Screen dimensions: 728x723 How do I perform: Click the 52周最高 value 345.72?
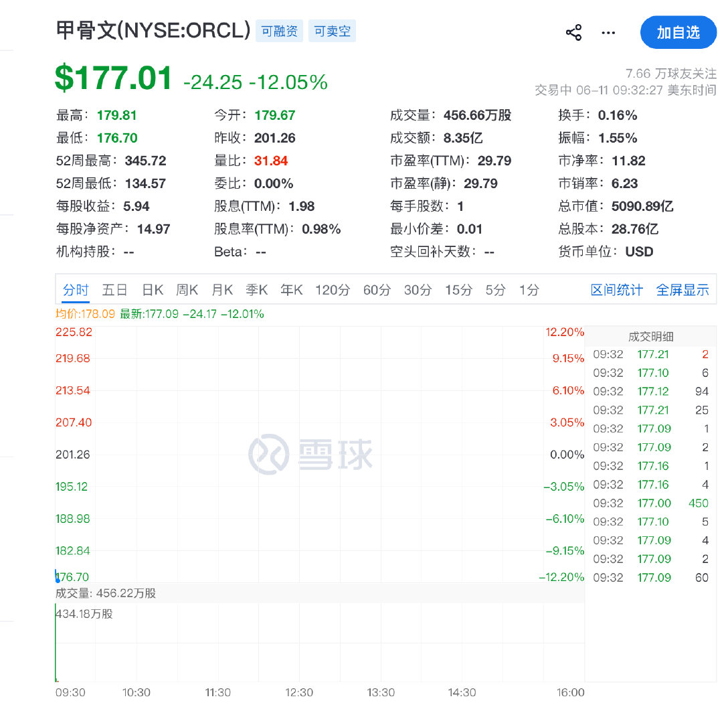pyautogui.click(x=145, y=161)
